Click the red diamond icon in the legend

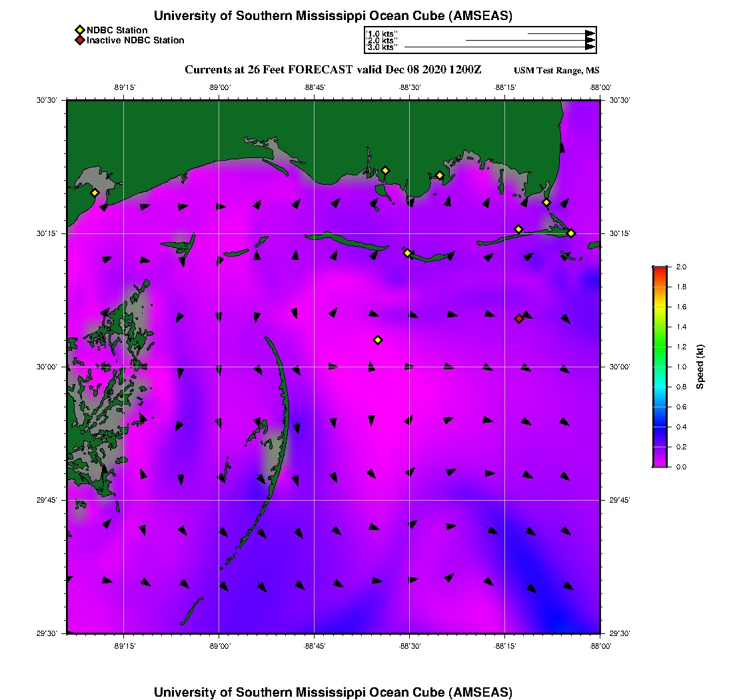click(x=79, y=41)
